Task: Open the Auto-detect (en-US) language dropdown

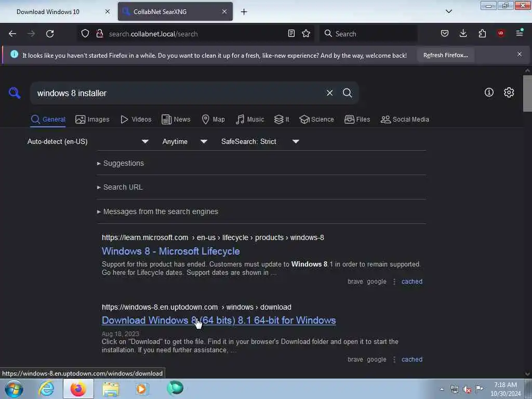Action: [88, 141]
